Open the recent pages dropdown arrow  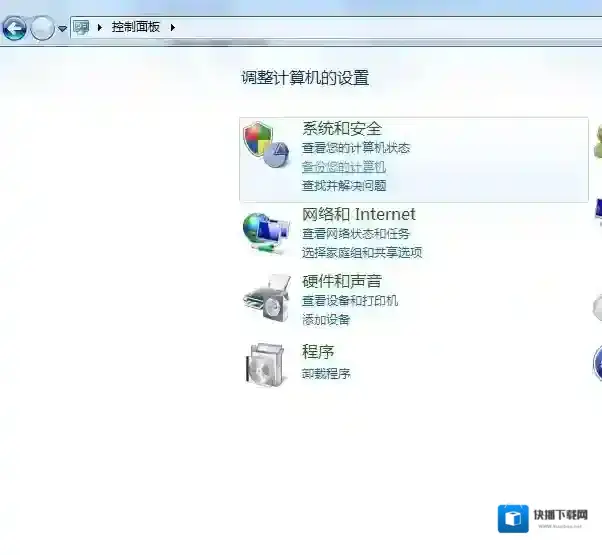(x=62, y=29)
